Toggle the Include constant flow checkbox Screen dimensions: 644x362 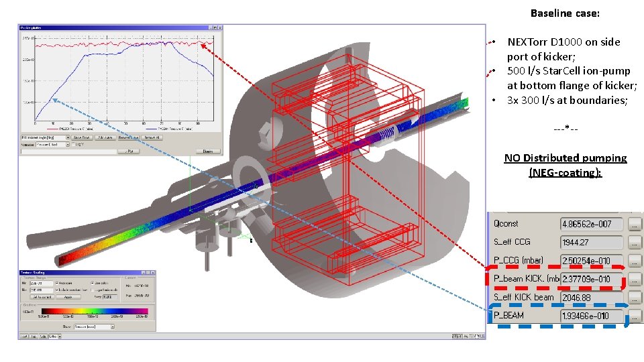(56, 290)
